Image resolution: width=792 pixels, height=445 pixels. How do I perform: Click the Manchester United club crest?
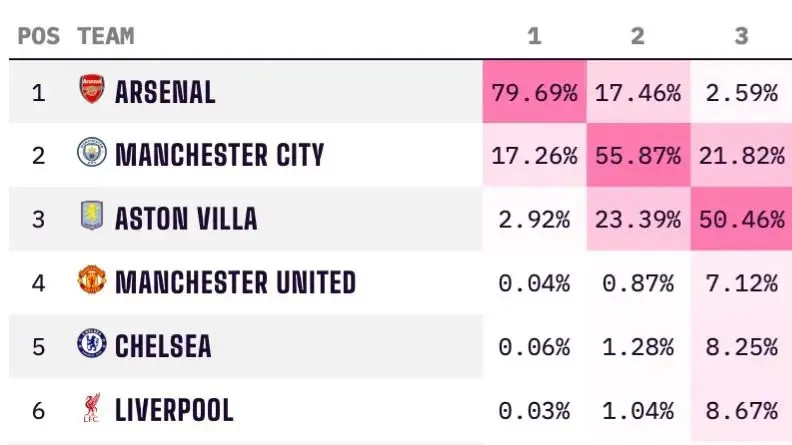[91, 281]
